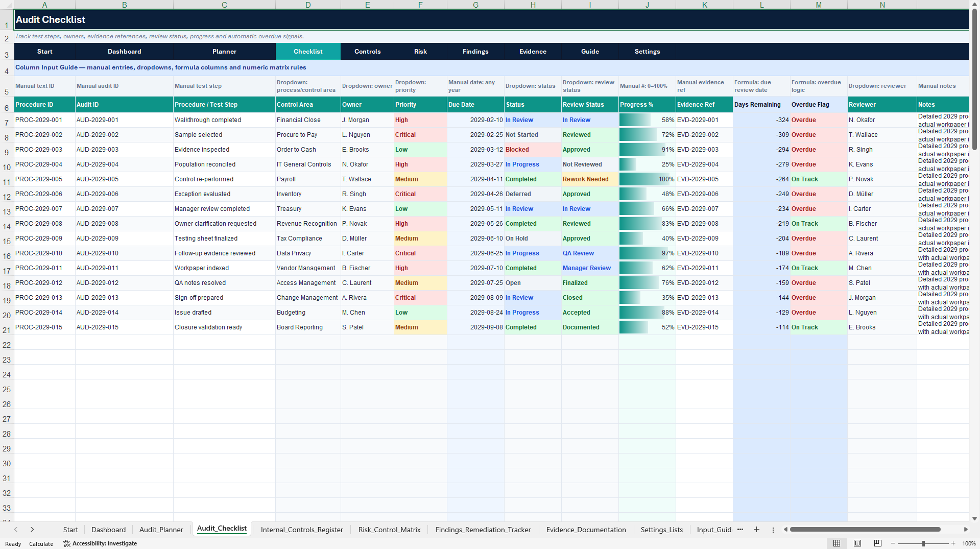Image resolution: width=980 pixels, height=549 pixels.
Task: Select the Days Remaining header cell
Action: [761, 105]
